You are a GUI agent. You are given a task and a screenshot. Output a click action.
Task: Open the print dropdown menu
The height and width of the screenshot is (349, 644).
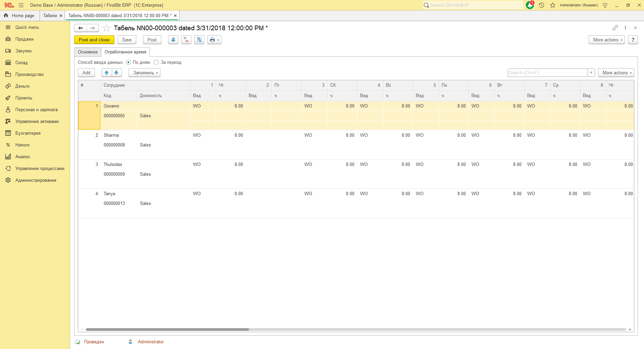214,40
